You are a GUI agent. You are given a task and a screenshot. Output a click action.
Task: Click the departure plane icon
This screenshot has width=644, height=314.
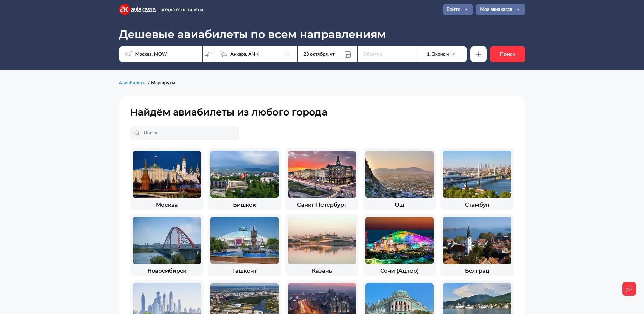[128, 54]
